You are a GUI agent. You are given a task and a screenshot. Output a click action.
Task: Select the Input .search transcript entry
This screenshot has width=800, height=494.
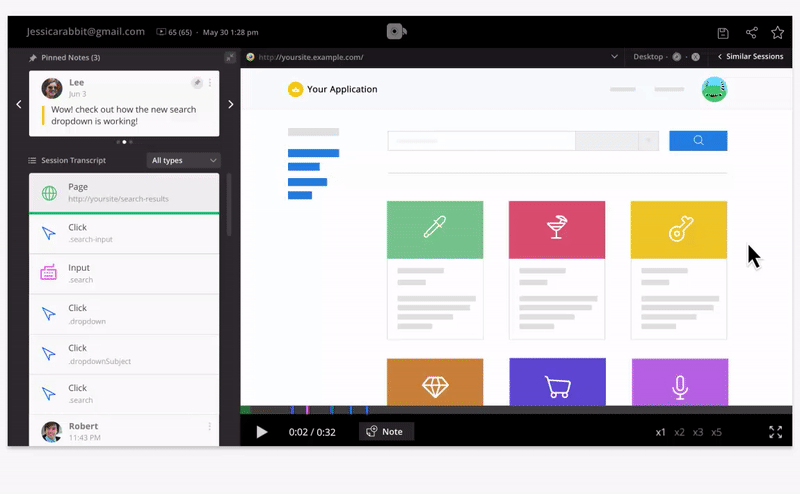124,273
